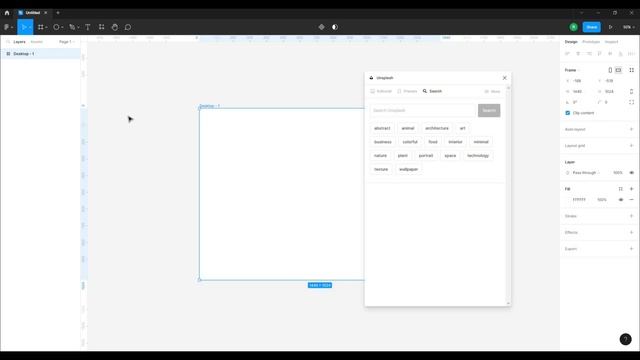Select the Desktop - 1 layer

[x=40, y=53]
